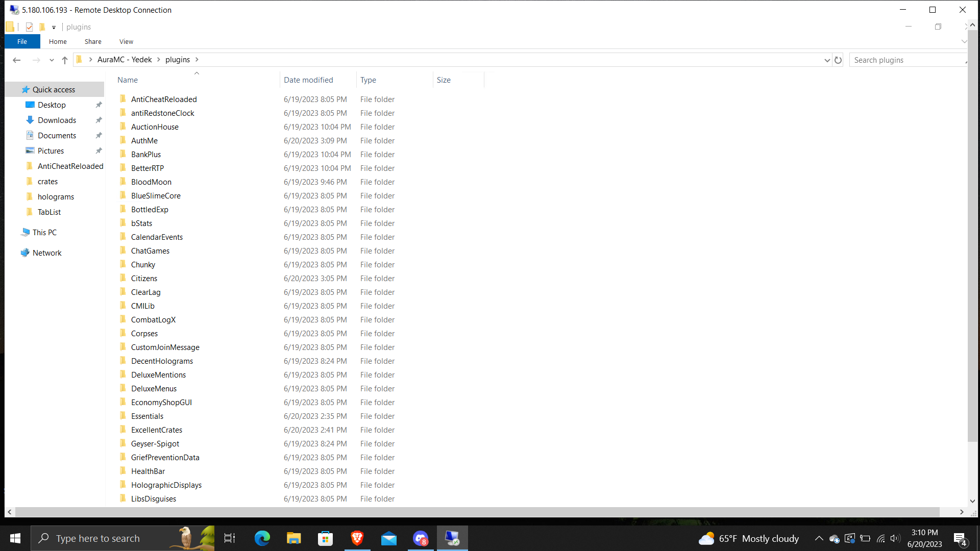Click the New folder quick access icon
Viewport: 980px width, 551px height.
click(42, 27)
